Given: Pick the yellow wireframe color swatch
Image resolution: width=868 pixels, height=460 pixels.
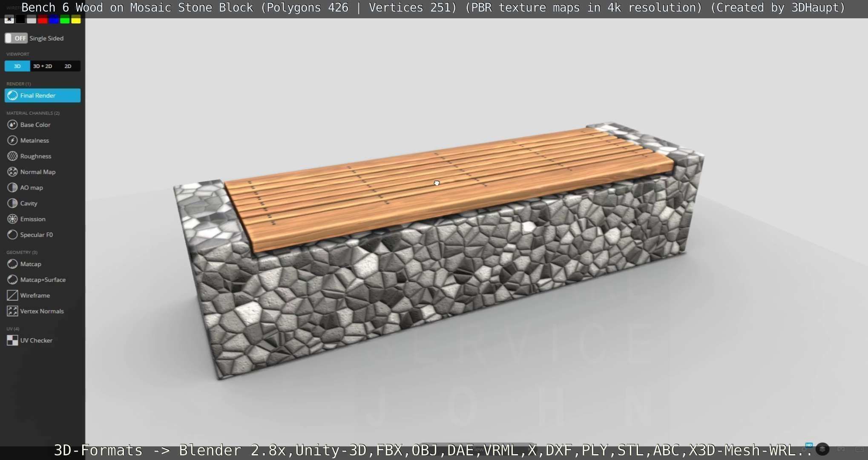Looking at the screenshot, I should pos(76,20).
